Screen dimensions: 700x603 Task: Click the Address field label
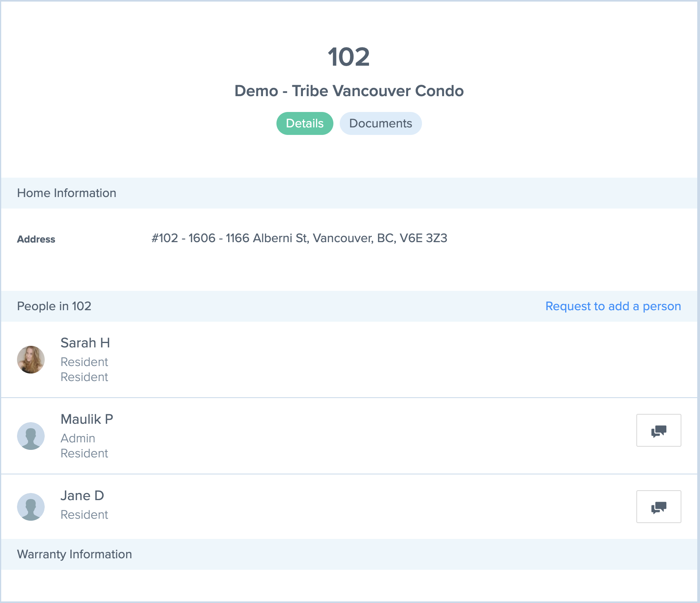point(36,239)
